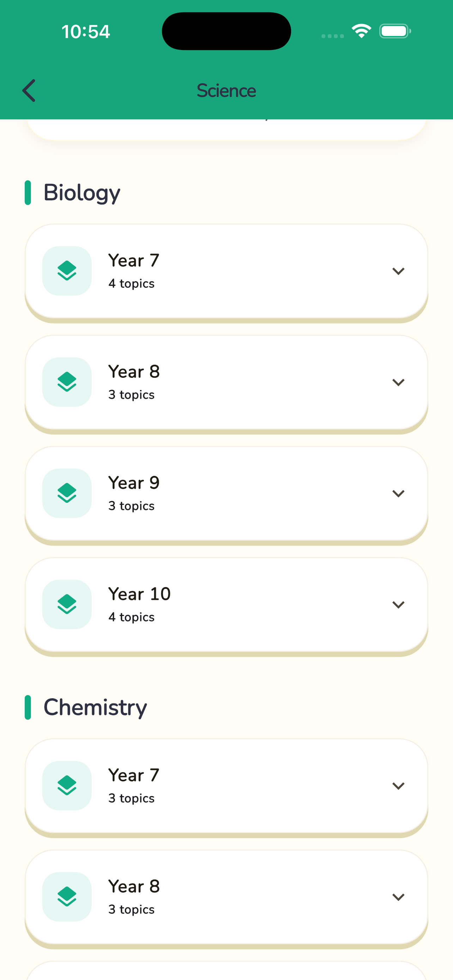Viewport: 453px width, 980px height.
Task: Tap the Science page title
Action: point(226,91)
